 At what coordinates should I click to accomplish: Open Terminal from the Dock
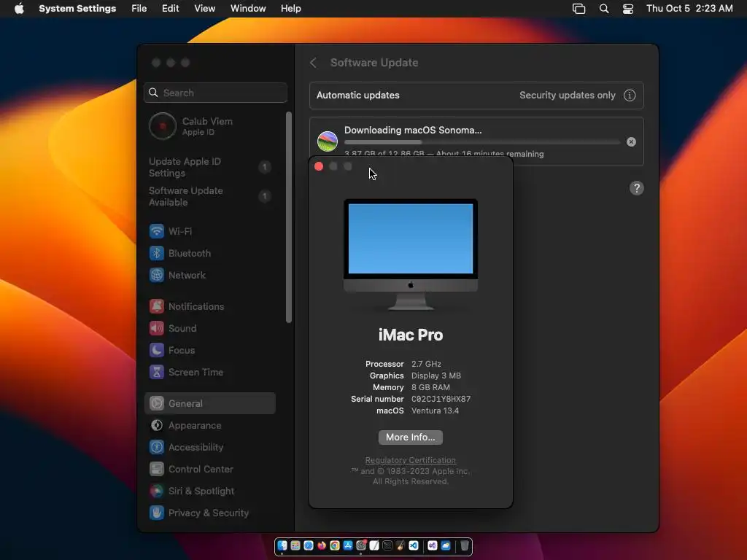pos(387,545)
